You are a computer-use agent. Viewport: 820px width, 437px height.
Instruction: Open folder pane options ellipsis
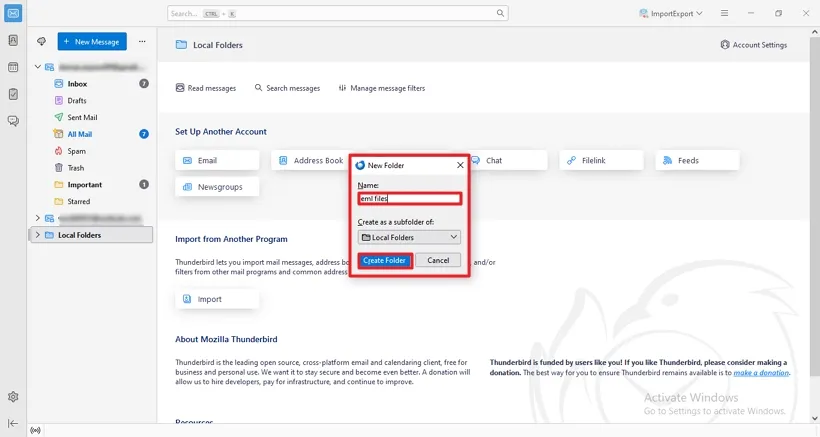(x=142, y=41)
